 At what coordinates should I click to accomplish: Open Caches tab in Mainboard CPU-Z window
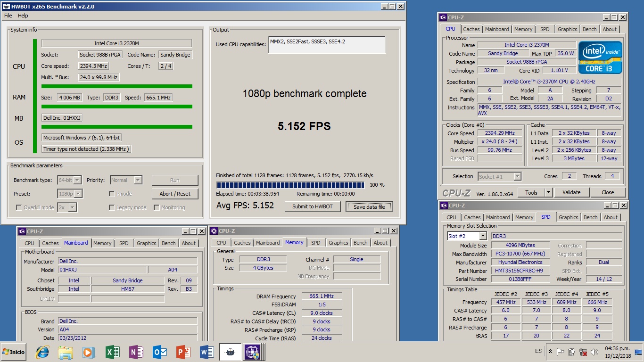(x=50, y=243)
